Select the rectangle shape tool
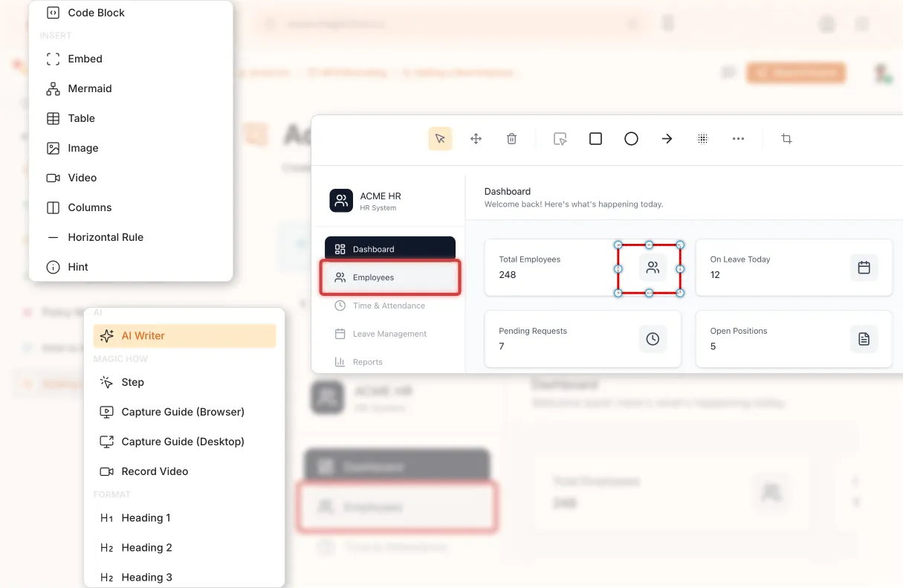 [x=595, y=138]
